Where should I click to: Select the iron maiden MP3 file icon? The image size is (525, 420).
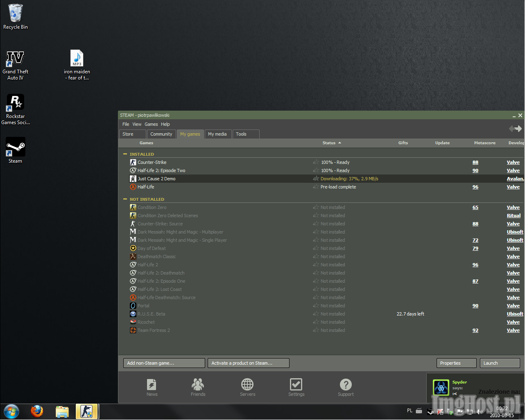[x=77, y=58]
